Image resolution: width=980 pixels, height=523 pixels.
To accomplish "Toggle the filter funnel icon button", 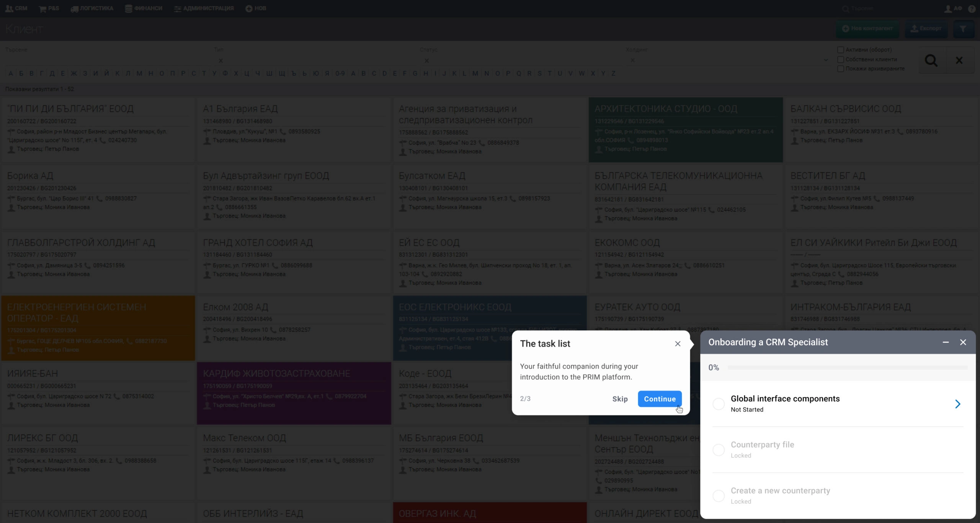I will point(963,29).
